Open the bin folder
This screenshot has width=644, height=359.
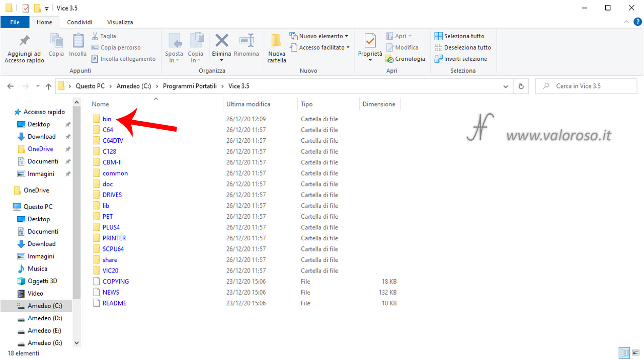click(x=107, y=119)
